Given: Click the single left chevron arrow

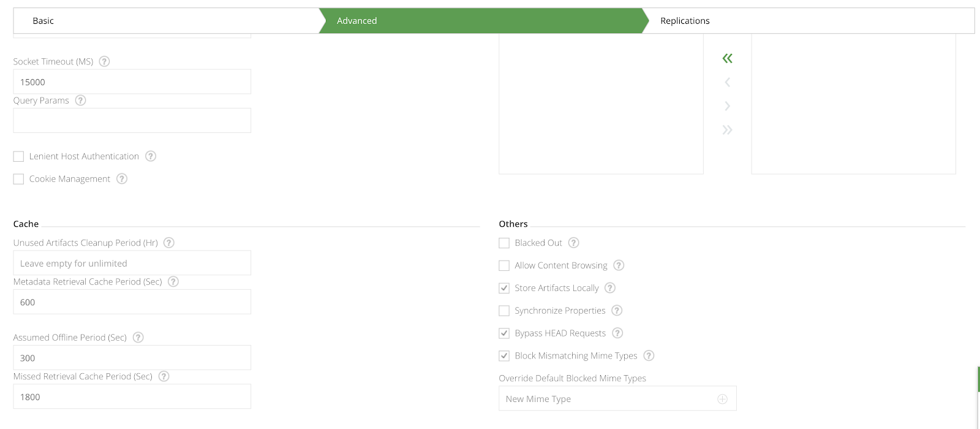Looking at the screenshot, I should click(x=727, y=82).
